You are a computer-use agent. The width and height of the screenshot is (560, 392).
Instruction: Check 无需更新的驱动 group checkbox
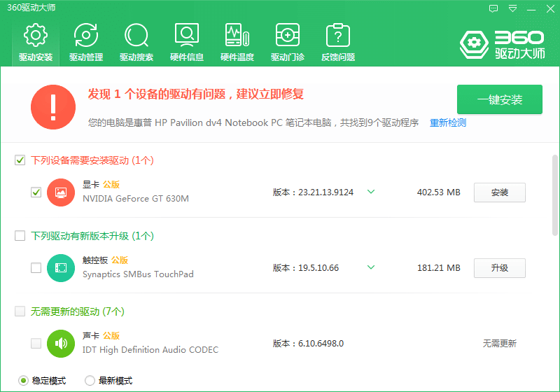(20, 311)
